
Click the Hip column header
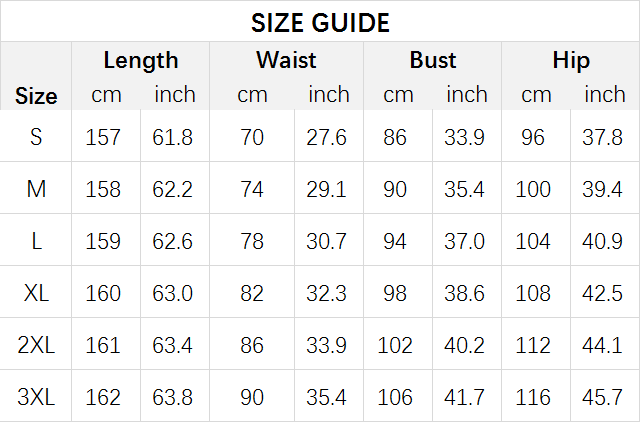571,61
